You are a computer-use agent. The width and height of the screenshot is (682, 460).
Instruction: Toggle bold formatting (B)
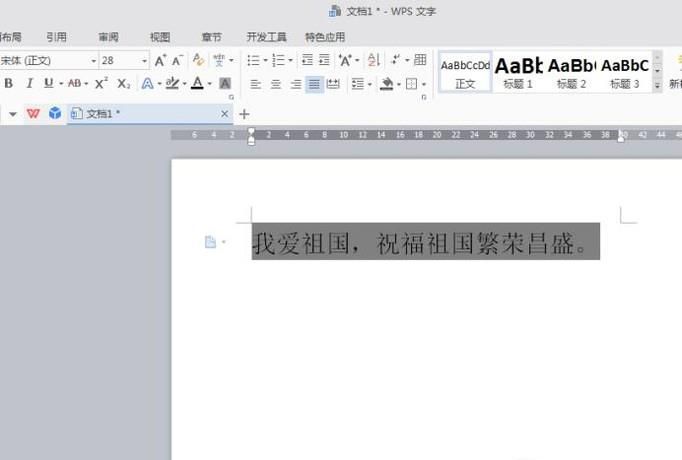pyautogui.click(x=8, y=83)
